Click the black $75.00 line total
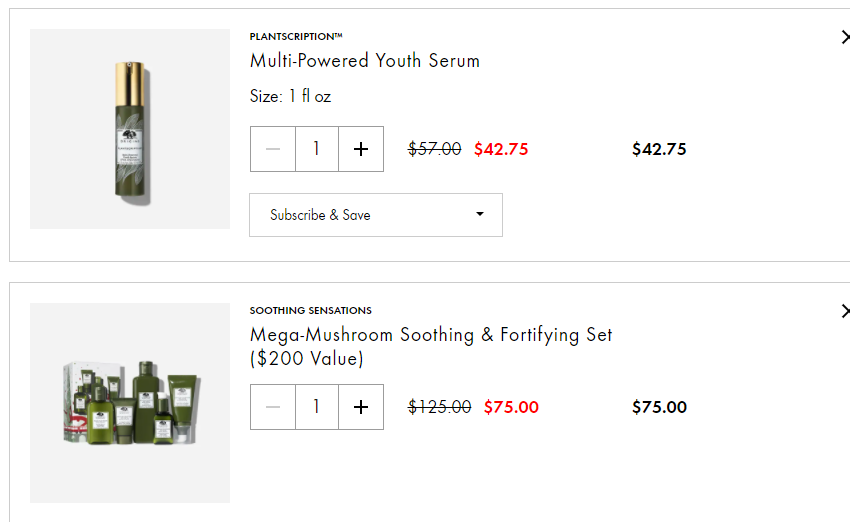Viewport: 850px width, 522px height. [x=659, y=407]
